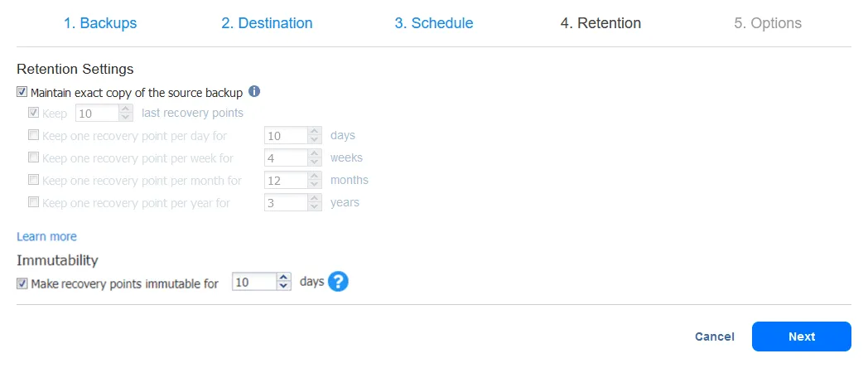Viewport: 868px width, 368px height.
Task: Enable Keep one recovery point per month
Action: point(34,180)
